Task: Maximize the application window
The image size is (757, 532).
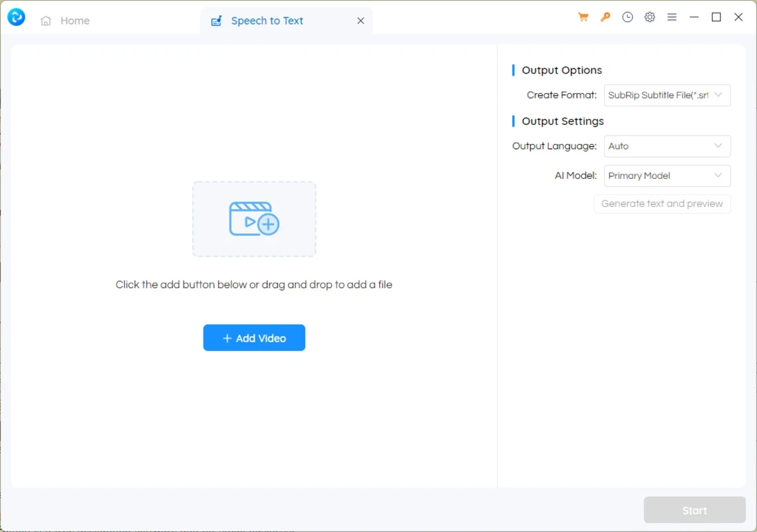Action: tap(716, 18)
